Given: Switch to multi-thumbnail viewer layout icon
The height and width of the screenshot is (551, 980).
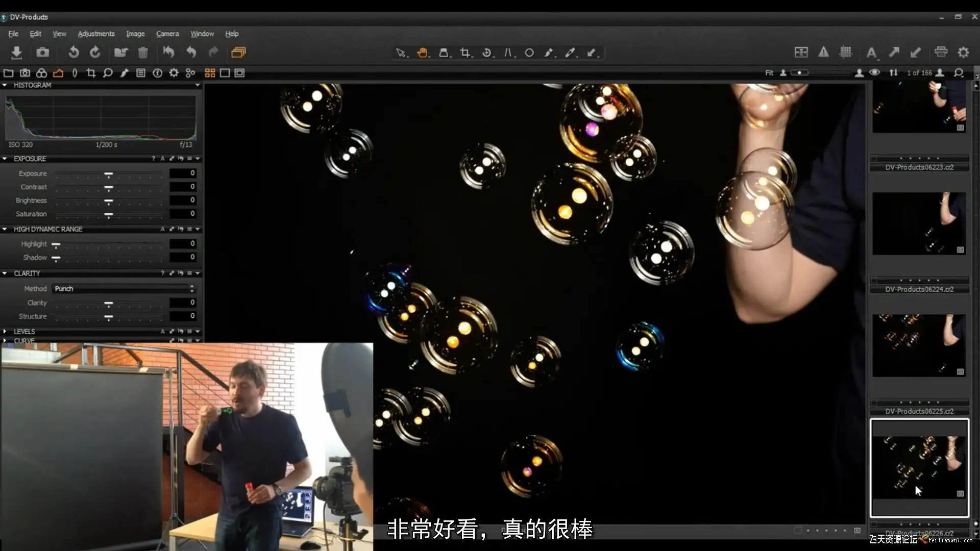Looking at the screenshot, I should click(x=210, y=73).
